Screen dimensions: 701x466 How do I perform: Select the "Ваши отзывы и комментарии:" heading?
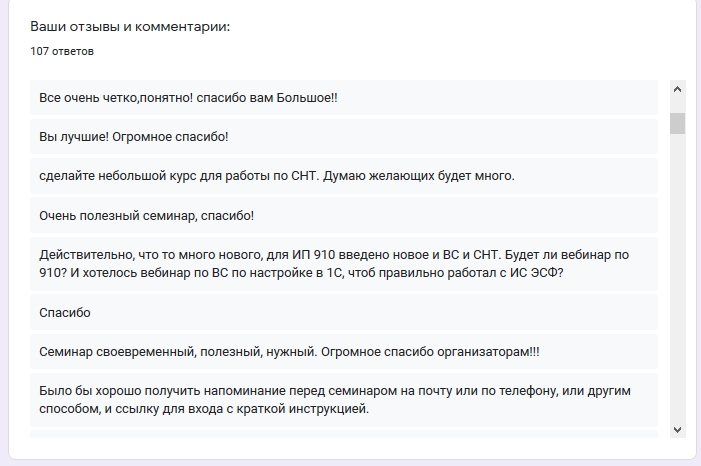pyautogui.click(x=130, y=26)
